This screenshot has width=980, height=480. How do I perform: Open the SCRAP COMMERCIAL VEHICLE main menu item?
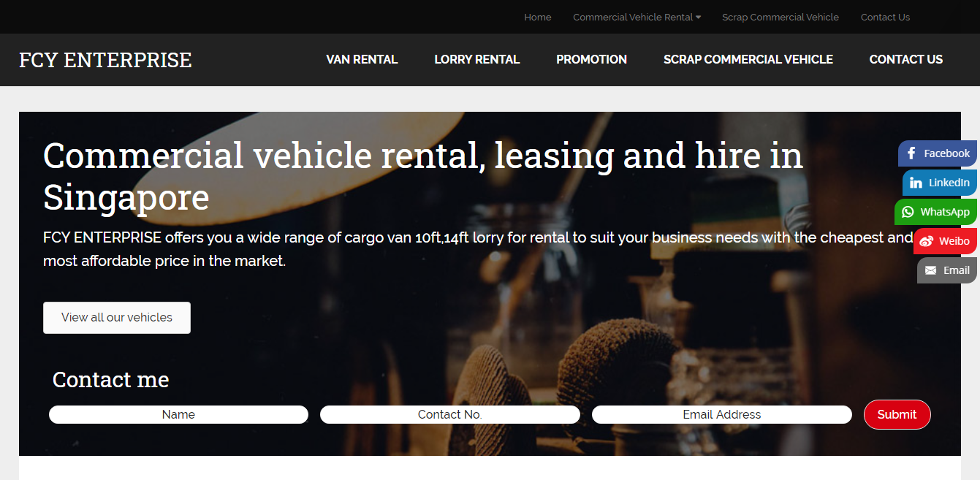coord(748,60)
